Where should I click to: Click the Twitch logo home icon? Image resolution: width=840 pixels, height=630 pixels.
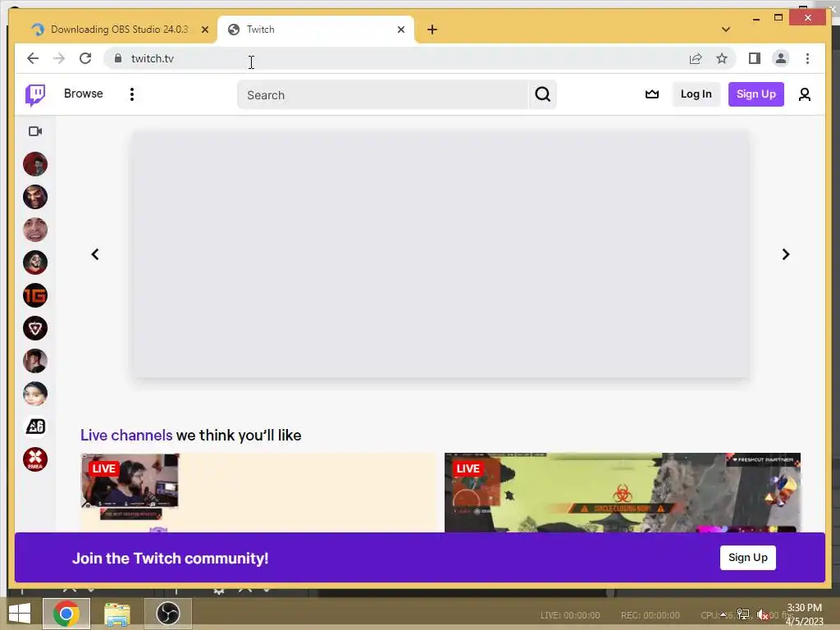point(35,95)
